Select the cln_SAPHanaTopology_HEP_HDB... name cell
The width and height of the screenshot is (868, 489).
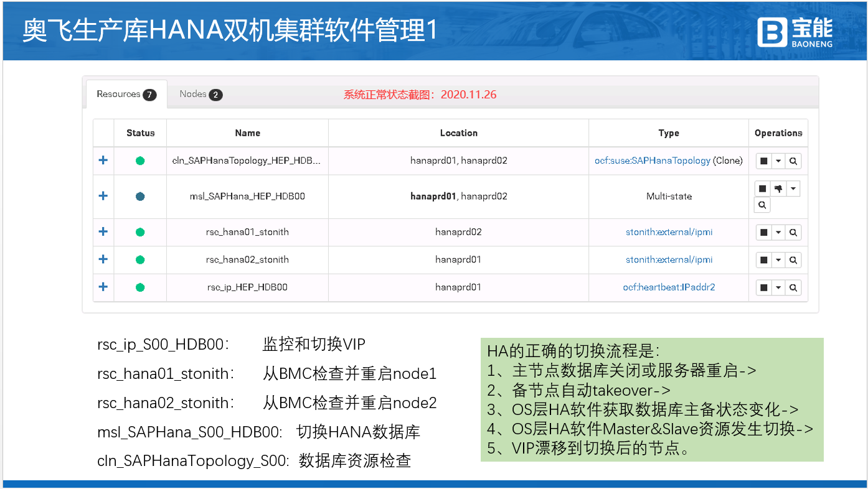pos(248,161)
